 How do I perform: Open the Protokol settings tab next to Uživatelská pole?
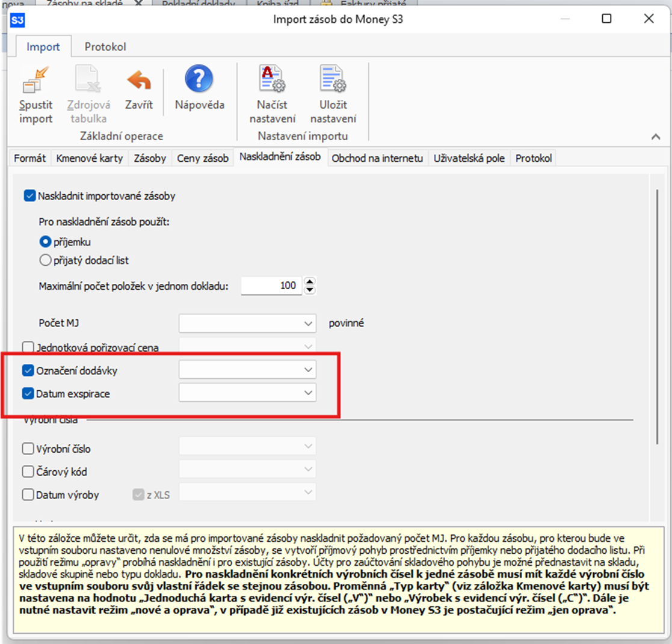[534, 158]
